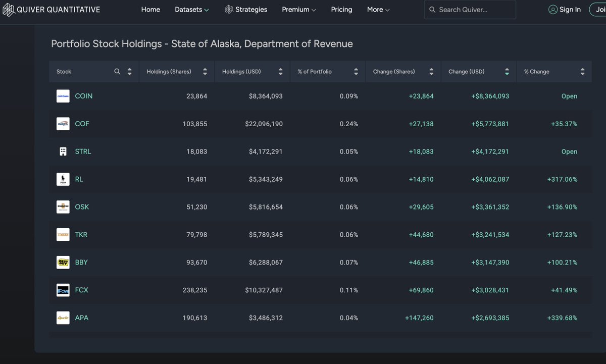Sort by Change (Shares) column arrows
The width and height of the screenshot is (606, 364).
pyautogui.click(x=431, y=72)
